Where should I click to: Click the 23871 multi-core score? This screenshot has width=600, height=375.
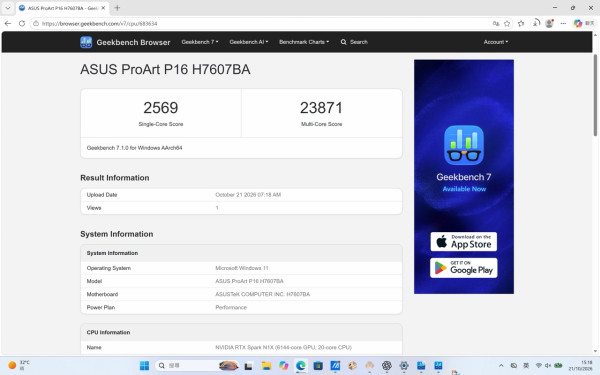pyautogui.click(x=321, y=108)
